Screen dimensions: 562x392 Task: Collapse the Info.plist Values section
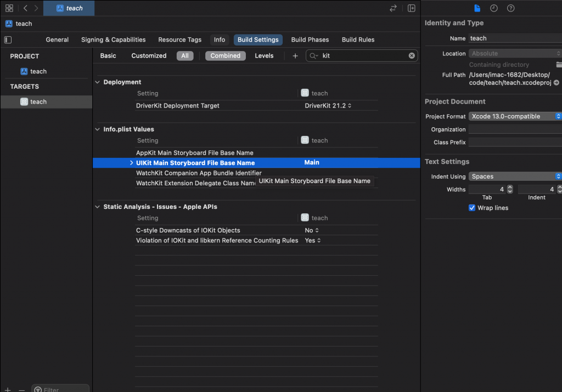[x=98, y=129]
